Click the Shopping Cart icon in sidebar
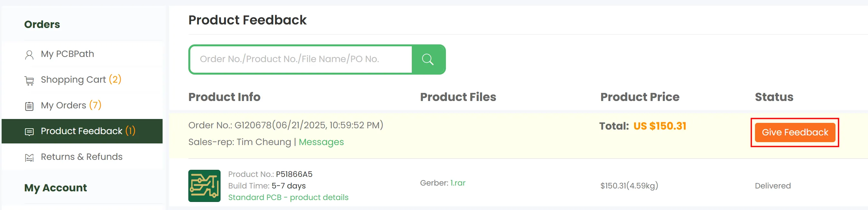The height and width of the screenshot is (210, 868). 29,80
